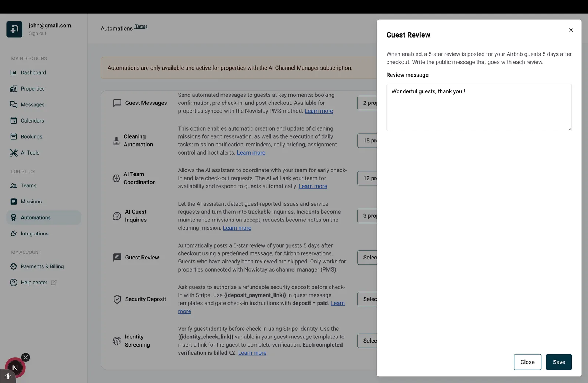
Task: Click into the Review message text area
Action: coord(479,107)
